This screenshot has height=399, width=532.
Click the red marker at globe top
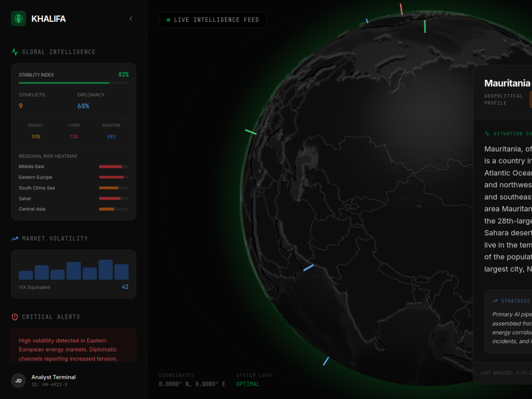tap(401, 9)
